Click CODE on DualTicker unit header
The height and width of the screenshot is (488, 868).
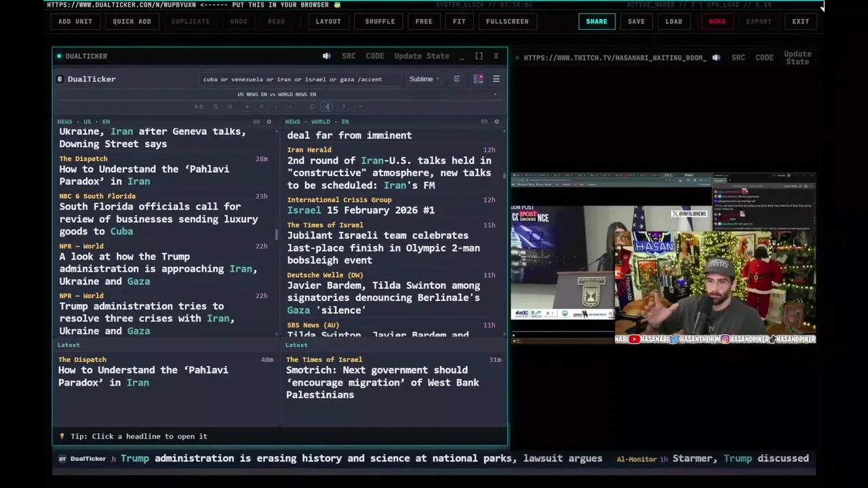(375, 56)
